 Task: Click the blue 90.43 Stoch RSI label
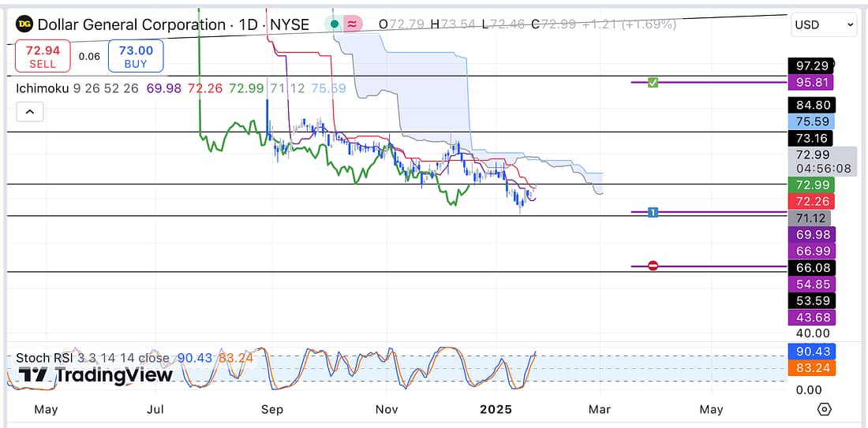point(810,351)
